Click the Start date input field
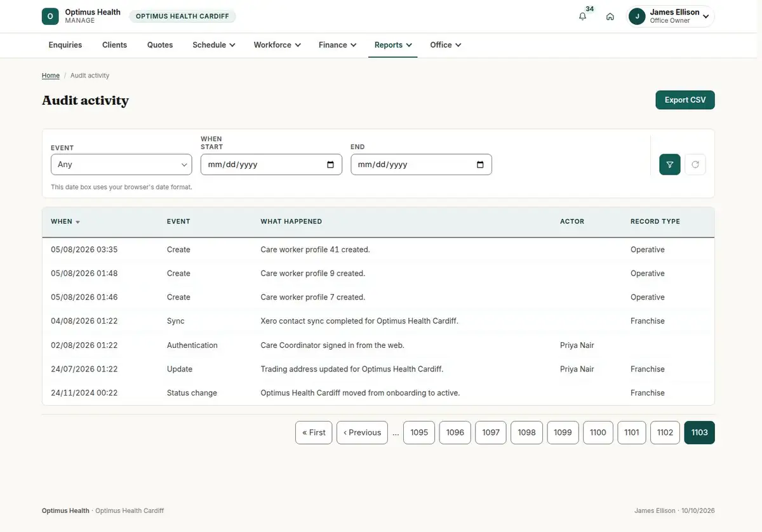The height and width of the screenshot is (532, 762). [x=271, y=164]
